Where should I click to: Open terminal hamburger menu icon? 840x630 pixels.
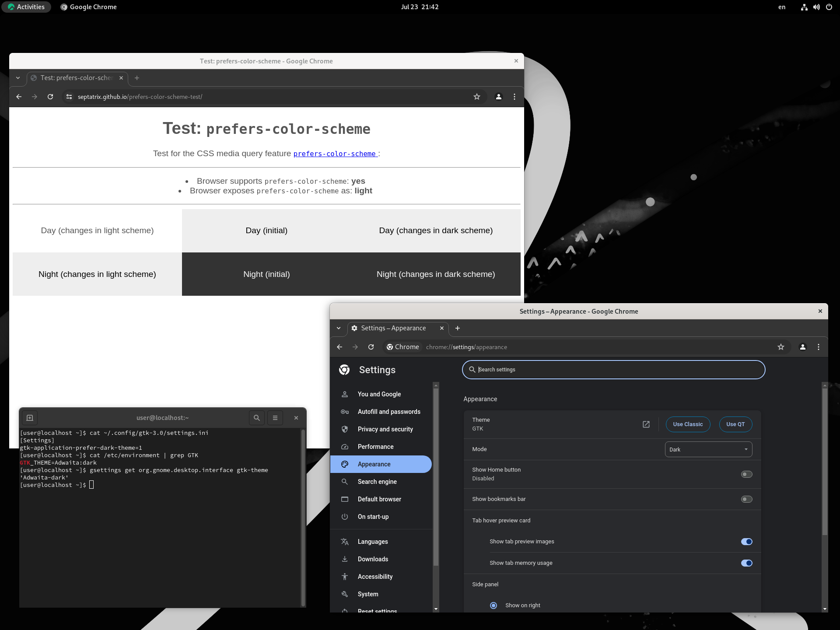(275, 418)
